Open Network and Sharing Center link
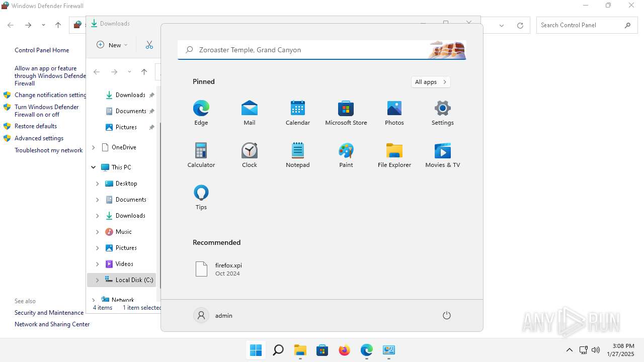Viewport: 644px width, 362px height. 52,324
